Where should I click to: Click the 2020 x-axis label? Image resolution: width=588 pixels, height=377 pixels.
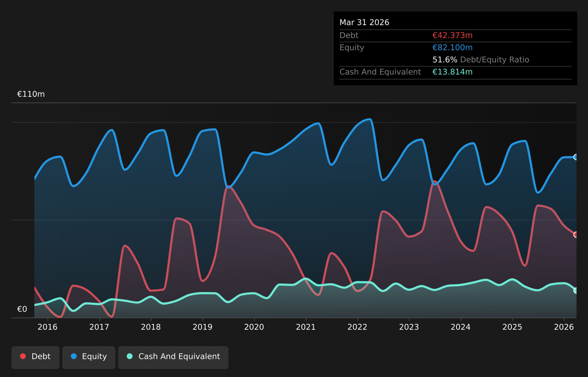click(254, 327)
